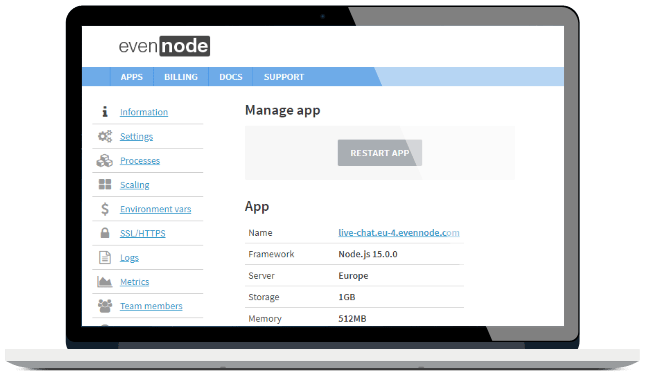Click the 'App' section heading

pos(257,206)
